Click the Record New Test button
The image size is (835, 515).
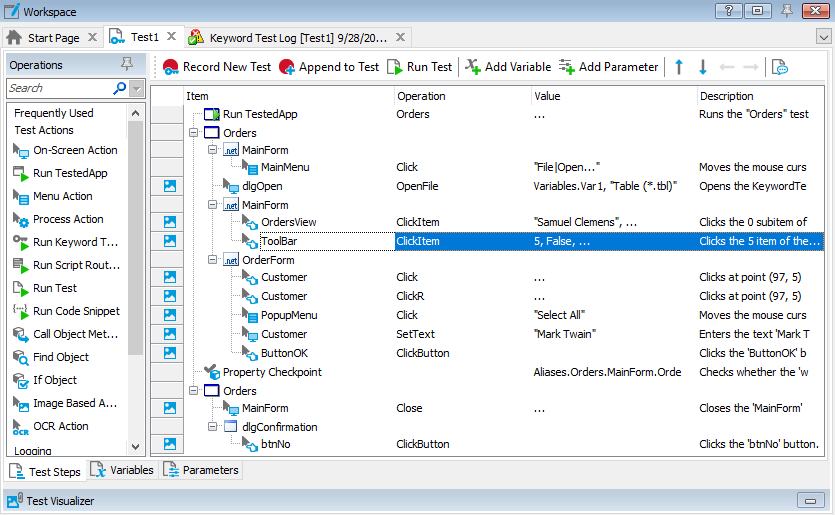216,67
